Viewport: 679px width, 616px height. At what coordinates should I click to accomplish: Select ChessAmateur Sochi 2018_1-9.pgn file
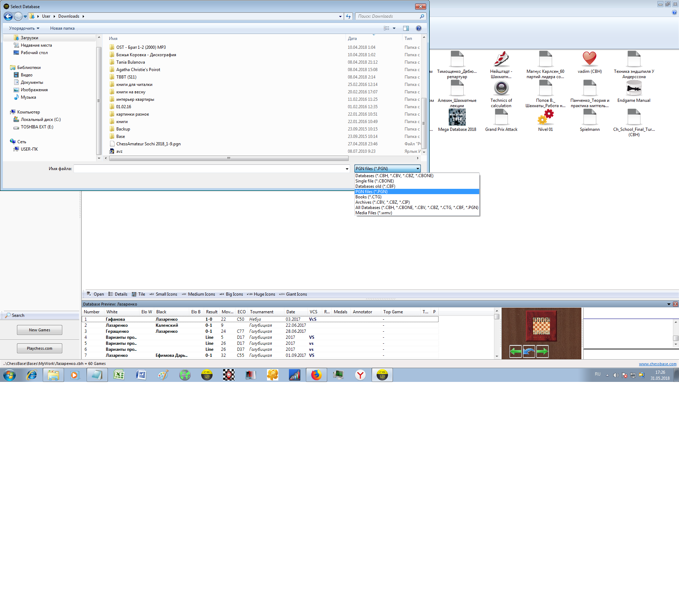click(148, 144)
